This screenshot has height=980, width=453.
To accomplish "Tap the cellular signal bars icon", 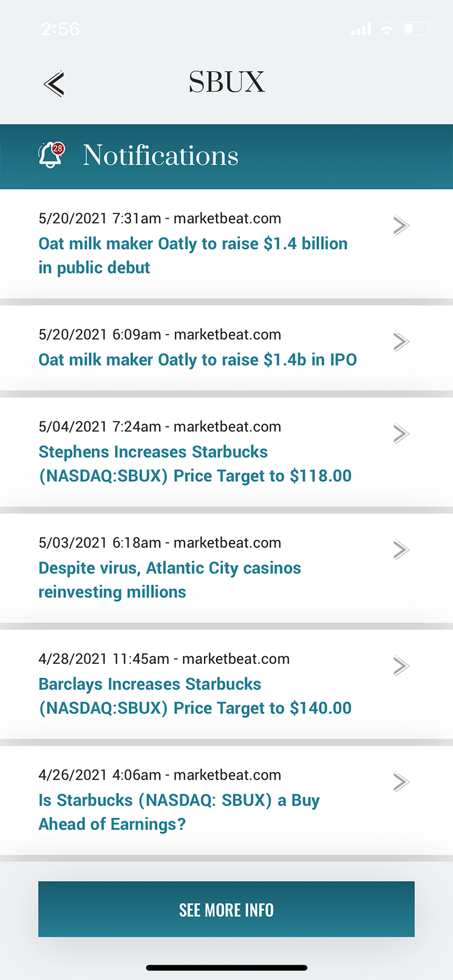I will point(361,29).
